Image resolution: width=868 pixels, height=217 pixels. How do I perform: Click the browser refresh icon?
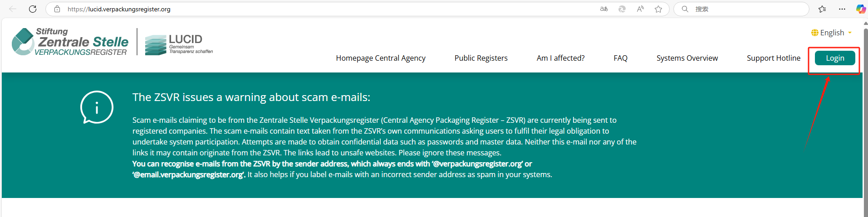pyautogui.click(x=33, y=9)
